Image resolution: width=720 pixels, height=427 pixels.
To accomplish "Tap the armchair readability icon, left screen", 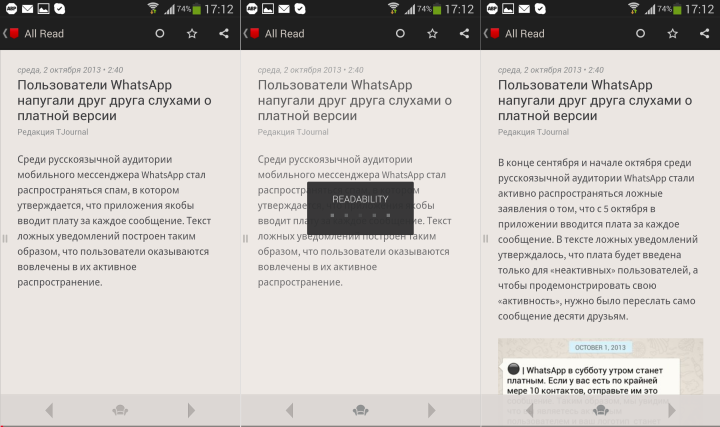I will point(120,410).
